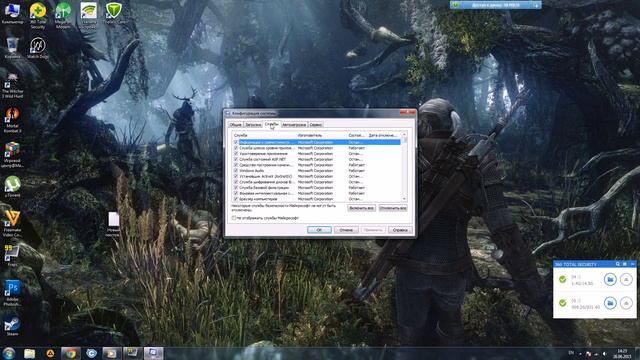Open folder of the bottom drive in 360 widget
Viewport: 640px width, 360px height.
pyautogui.click(x=610, y=303)
